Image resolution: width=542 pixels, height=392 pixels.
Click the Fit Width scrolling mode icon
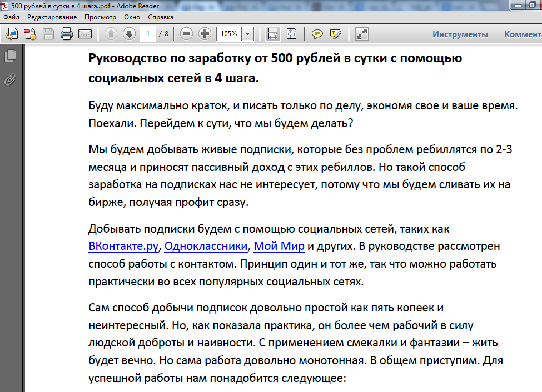click(x=273, y=34)
